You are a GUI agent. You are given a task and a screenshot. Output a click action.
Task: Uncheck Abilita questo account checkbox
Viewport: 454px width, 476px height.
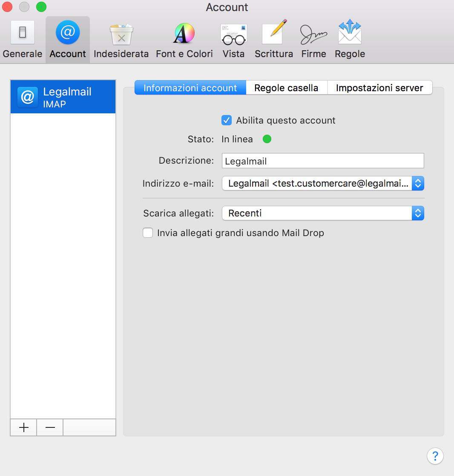tap(227, 121)
